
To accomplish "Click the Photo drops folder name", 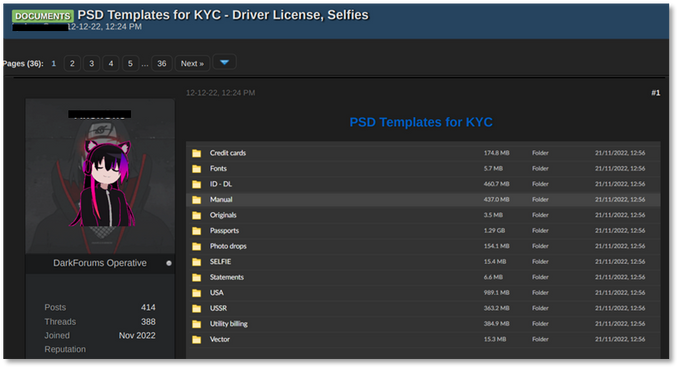I will coord(228,246).
